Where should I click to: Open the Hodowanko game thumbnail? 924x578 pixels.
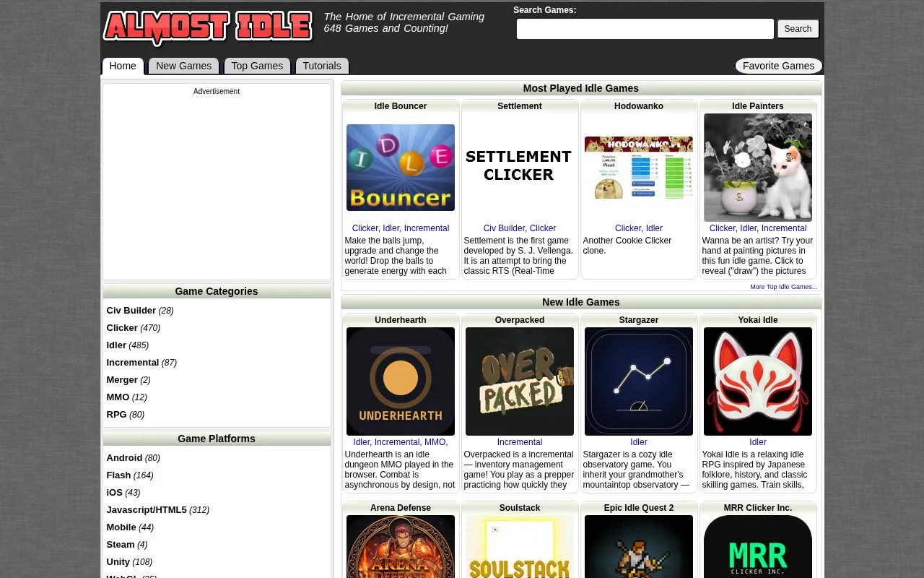(x=639, y=168)
